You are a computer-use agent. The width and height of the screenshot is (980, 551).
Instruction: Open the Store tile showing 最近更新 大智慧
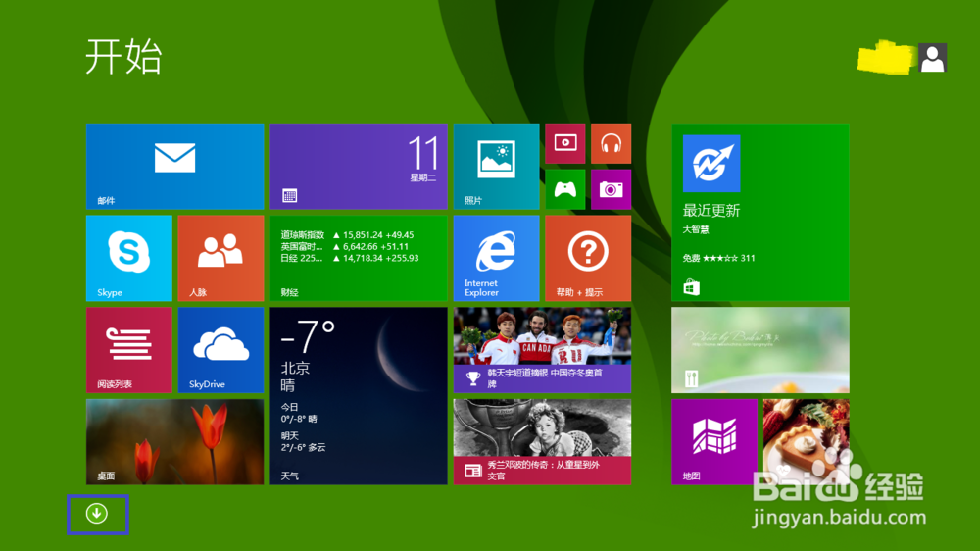pyautogui.click(x=760, y=213)
